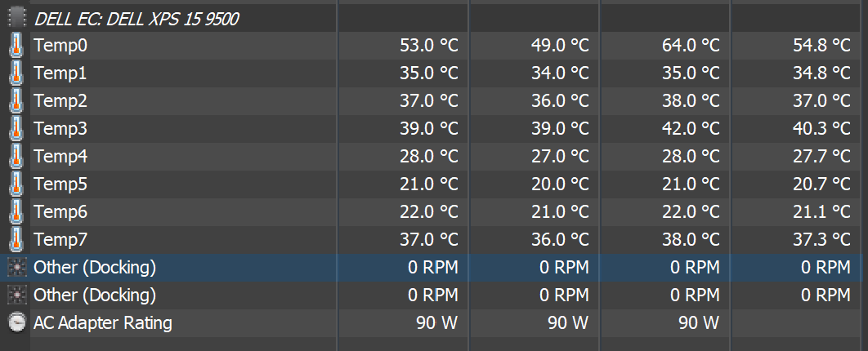Click Temp3 maximum value 42.0 °C

[x=691, y=129]
